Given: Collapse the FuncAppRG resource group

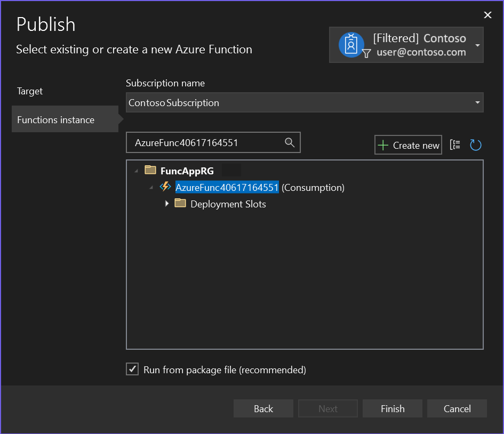Looking at the screenshot, I should [x=136, y=171].
